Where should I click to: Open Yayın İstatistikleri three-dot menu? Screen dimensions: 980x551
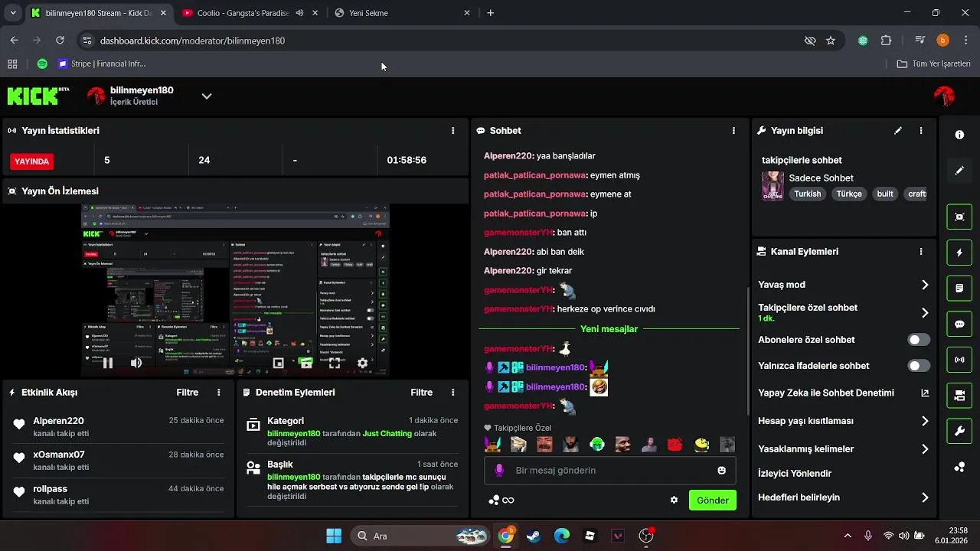(453, 131)
